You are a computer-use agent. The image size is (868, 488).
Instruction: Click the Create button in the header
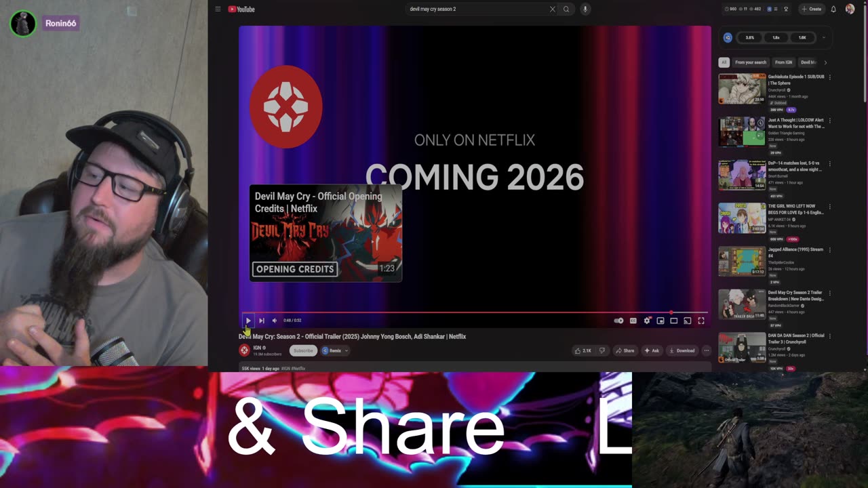point(812,9)
